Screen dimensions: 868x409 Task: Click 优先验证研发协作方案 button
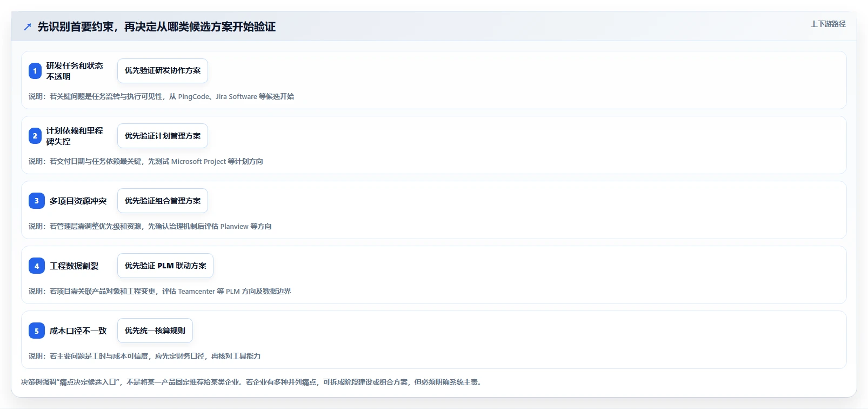(163, 71)
